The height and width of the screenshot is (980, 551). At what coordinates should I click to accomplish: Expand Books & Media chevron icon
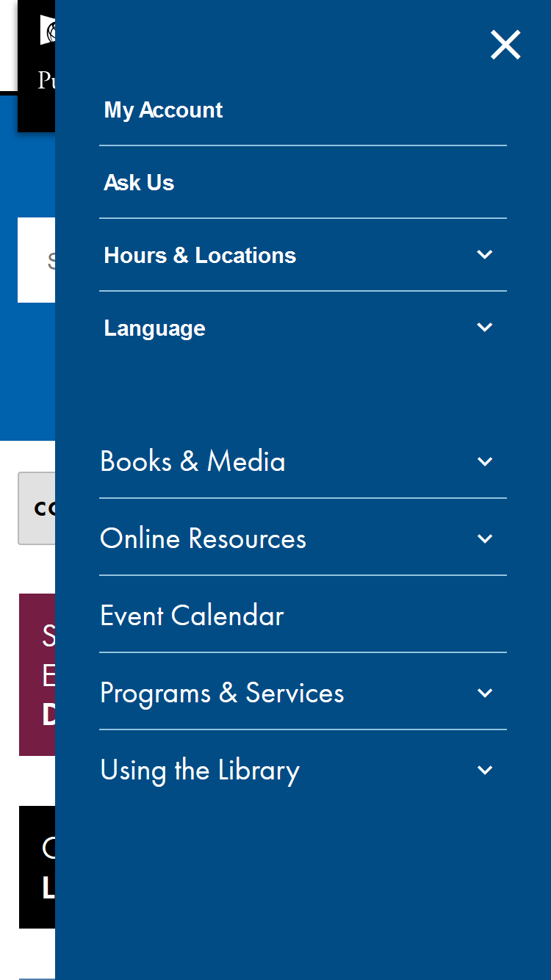pos(485,462)
